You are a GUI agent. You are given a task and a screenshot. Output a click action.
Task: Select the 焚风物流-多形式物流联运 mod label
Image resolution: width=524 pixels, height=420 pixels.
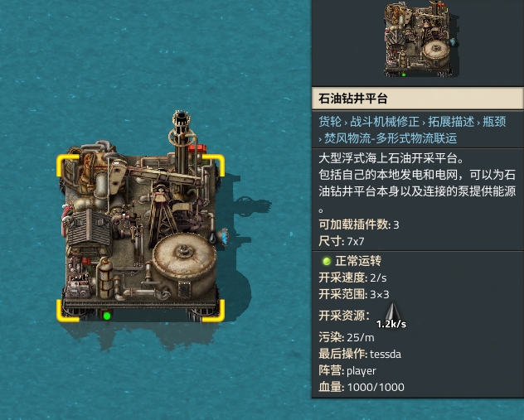click(391, 138)
